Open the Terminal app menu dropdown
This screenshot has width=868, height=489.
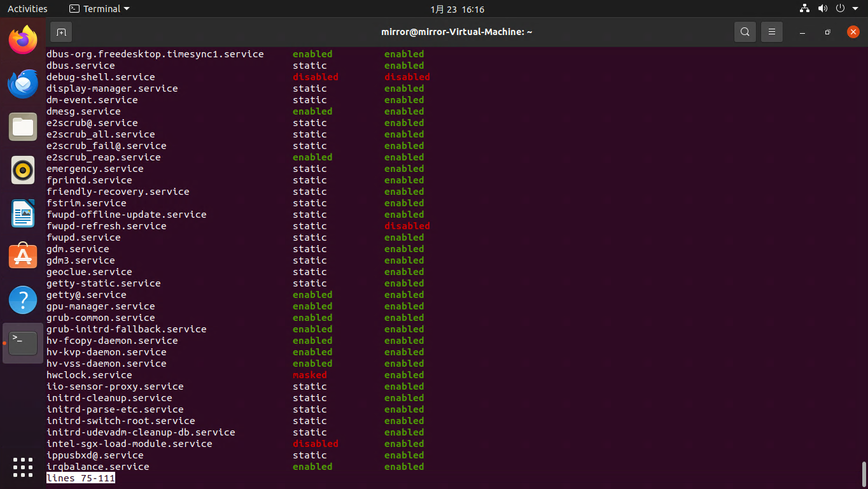[99, 9]
